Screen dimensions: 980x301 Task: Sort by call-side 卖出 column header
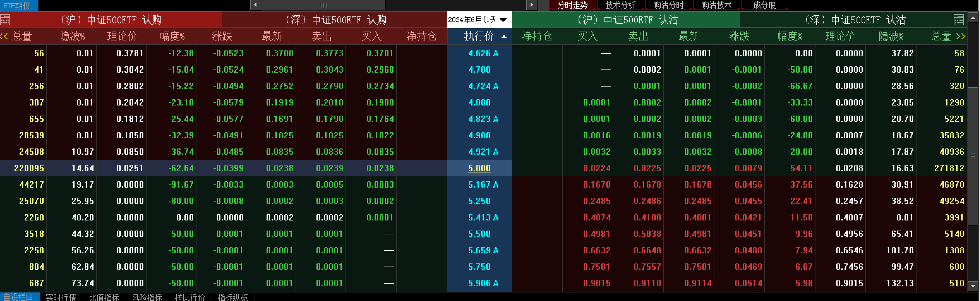[322, 37]
